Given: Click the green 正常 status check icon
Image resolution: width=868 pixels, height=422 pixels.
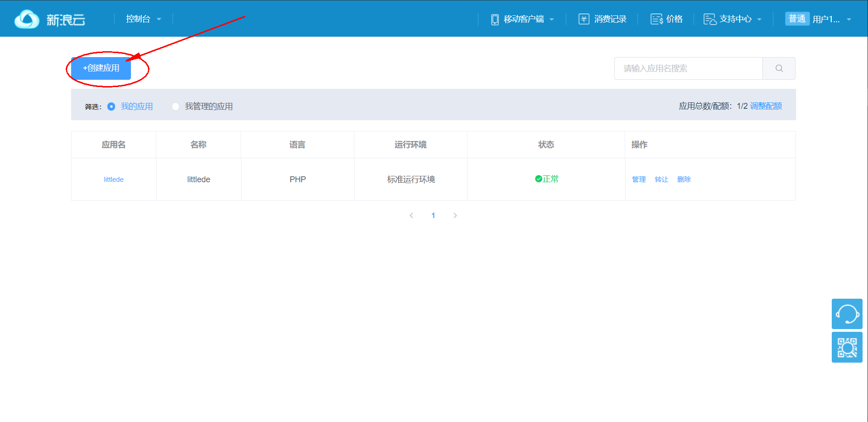Looking at the screenshot, I should pyautogui.click(x=538, y=179).
